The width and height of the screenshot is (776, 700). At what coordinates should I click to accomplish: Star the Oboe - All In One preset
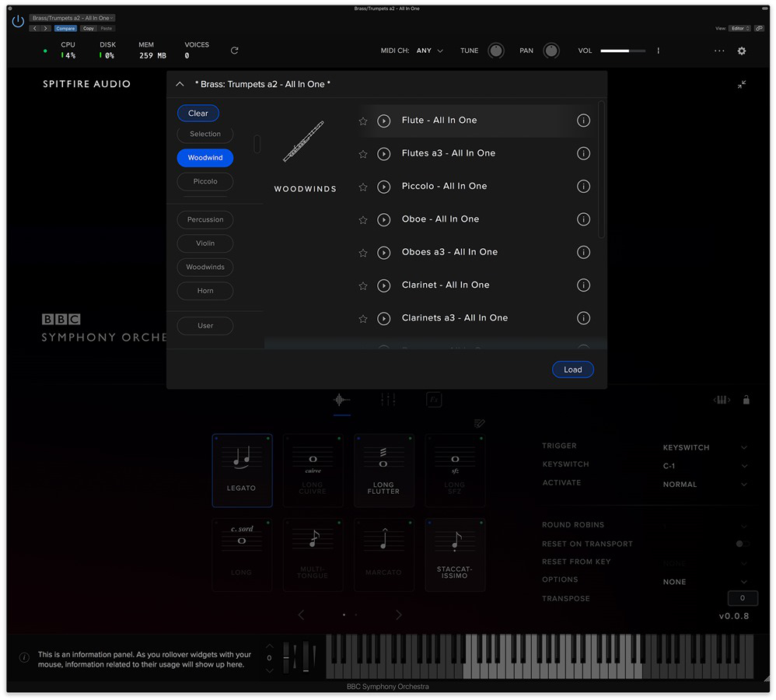363,220
